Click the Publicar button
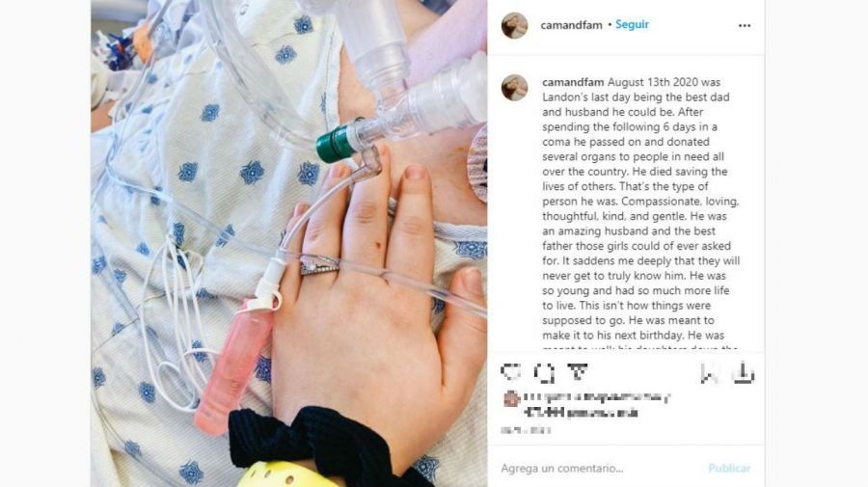868x487 pixels. coord(729,468)
